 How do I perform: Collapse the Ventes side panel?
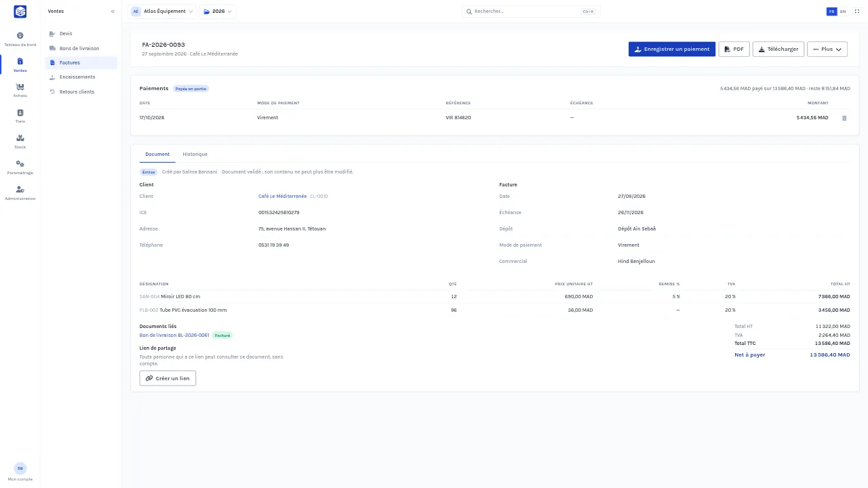click(x=113, y=12)
